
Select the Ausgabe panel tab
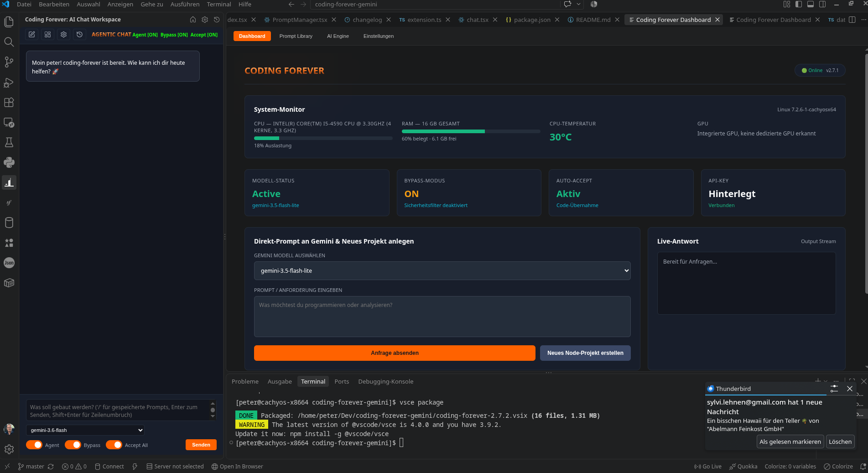280,381
